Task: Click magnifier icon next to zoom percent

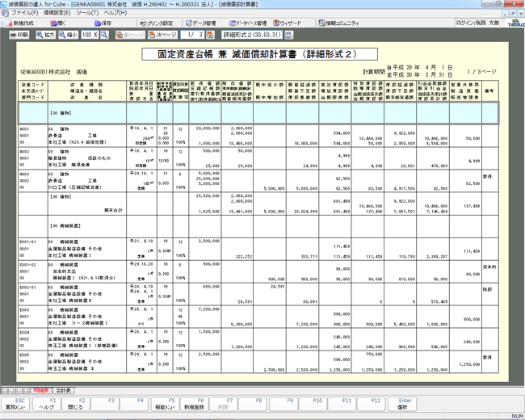Action: pyautogui.click(x=104, y=35)
